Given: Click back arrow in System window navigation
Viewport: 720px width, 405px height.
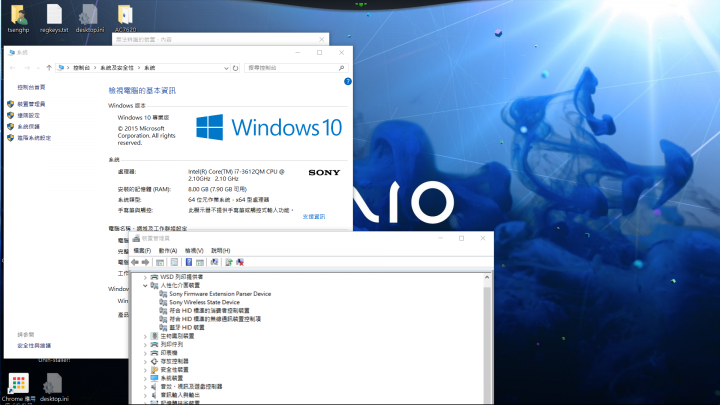Looking at the screenshot, I should 13,68.
